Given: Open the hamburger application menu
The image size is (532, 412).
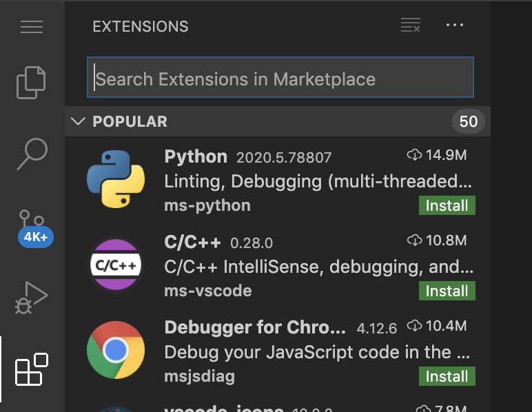Looking at the screenshot, I should coord(32,27).
